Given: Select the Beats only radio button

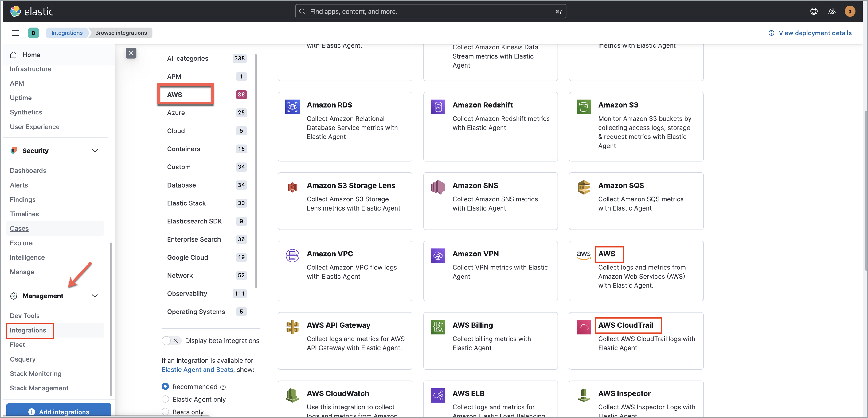Looking at the screenshot, I should click(x=166, y=412).
